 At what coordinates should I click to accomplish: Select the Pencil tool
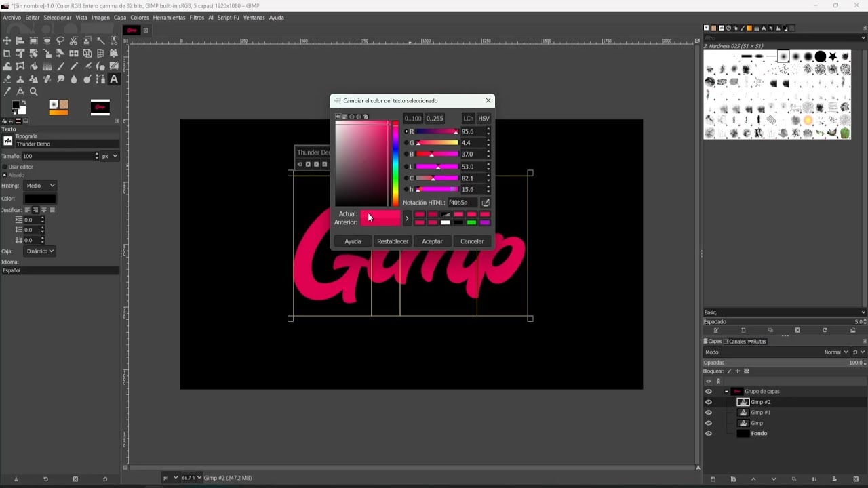73,66
